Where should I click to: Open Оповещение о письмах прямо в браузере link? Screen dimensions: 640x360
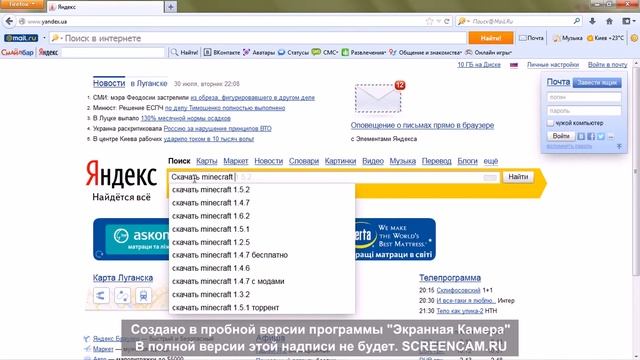point(422,125)
